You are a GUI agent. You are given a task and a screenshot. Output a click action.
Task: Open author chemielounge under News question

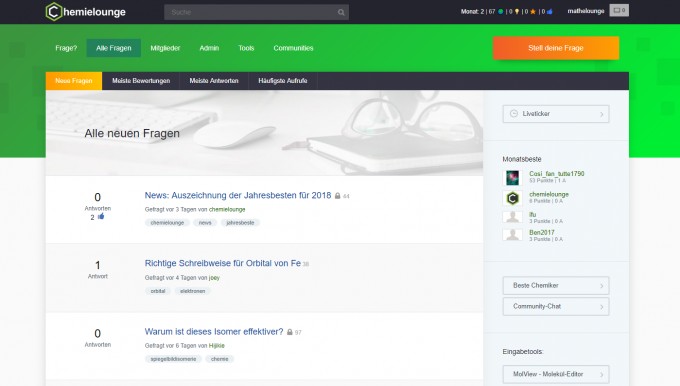227,209
